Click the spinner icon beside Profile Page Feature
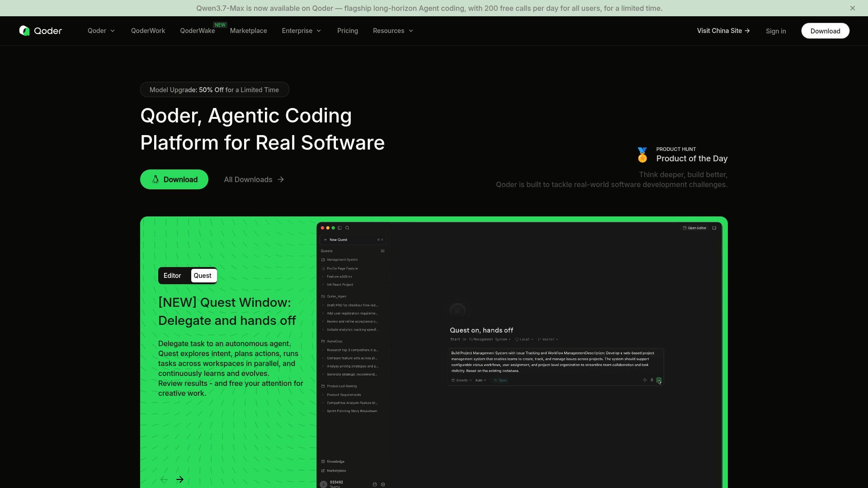The image size is (868, 488). pos(323,268)
